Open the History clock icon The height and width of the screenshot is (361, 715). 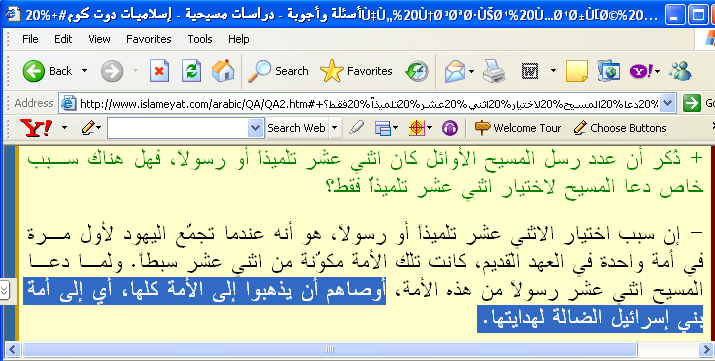click(x=417, y=71)
